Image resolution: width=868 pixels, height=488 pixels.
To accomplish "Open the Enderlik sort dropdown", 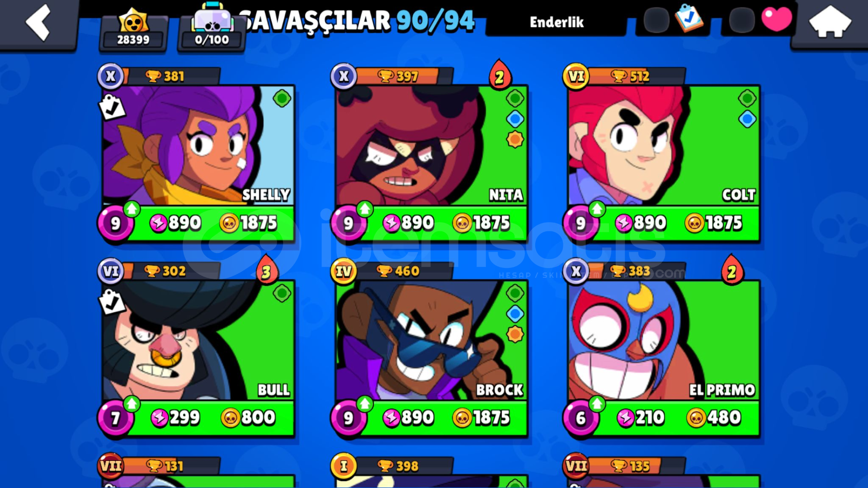I will click(x=557, y=22).
